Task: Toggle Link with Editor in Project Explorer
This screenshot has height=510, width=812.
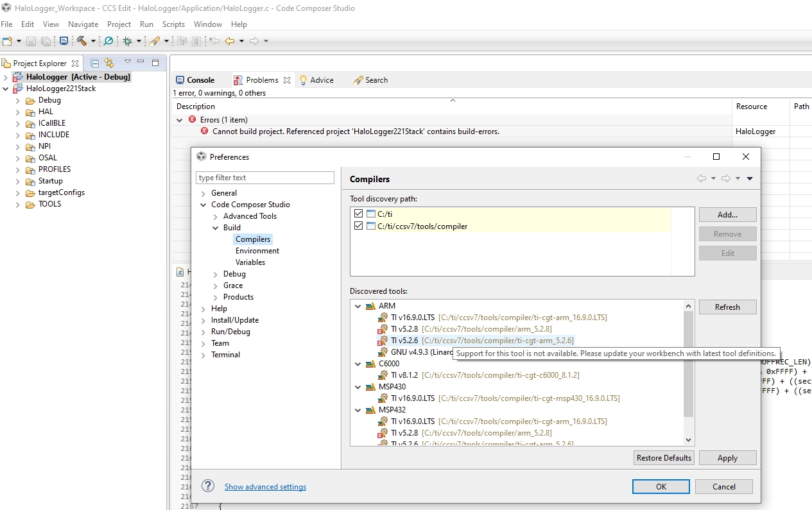Action: point(108,62)
